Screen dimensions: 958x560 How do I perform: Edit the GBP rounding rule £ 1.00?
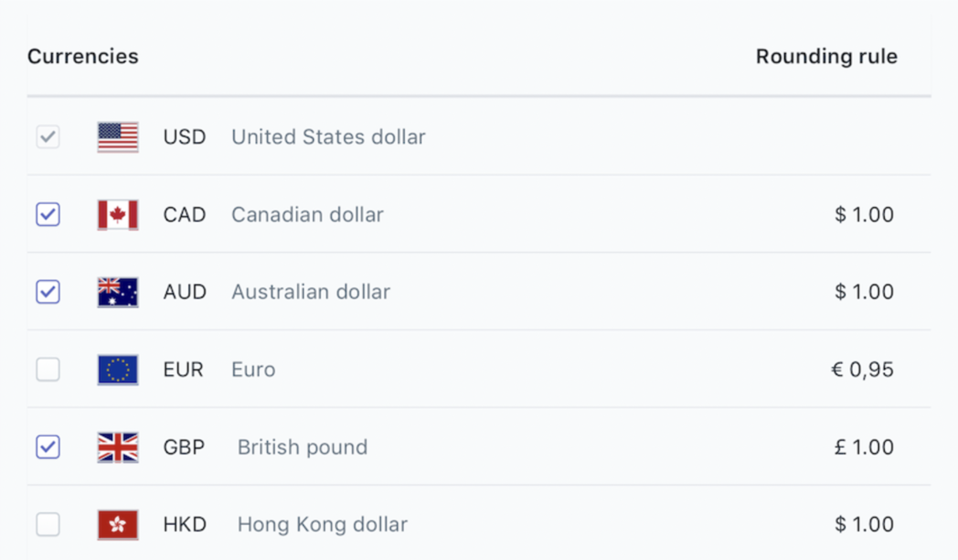(864, 447)
